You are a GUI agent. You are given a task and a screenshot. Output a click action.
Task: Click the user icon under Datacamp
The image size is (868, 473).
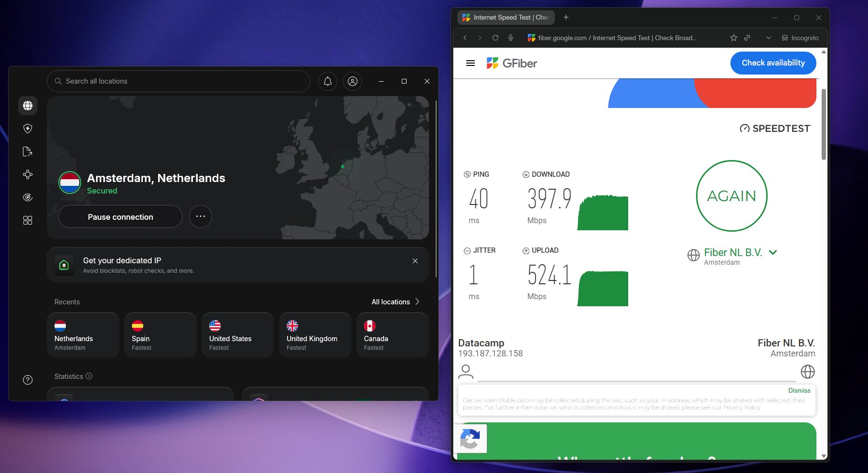(x=466, y=372)
